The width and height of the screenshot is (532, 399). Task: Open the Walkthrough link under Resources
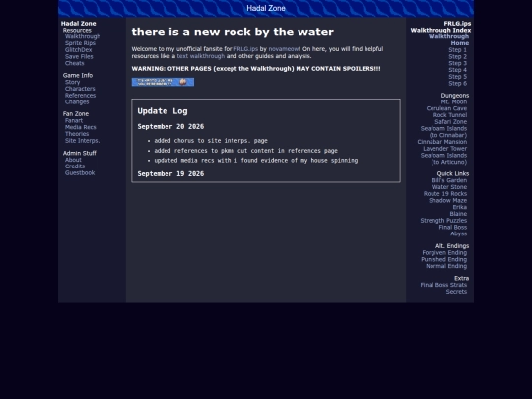83,36
